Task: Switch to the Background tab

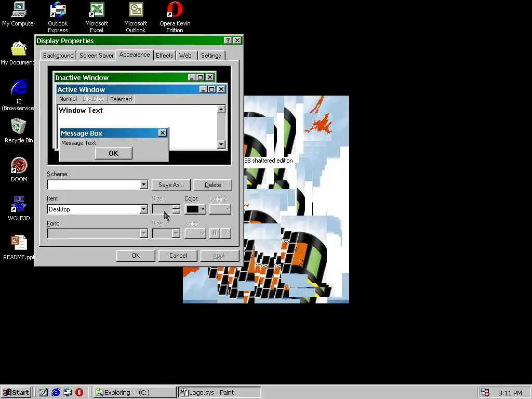Action: 58,55
